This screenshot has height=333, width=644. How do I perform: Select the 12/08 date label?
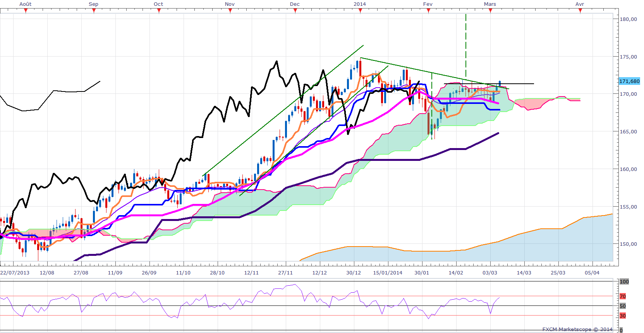point(47,273)
